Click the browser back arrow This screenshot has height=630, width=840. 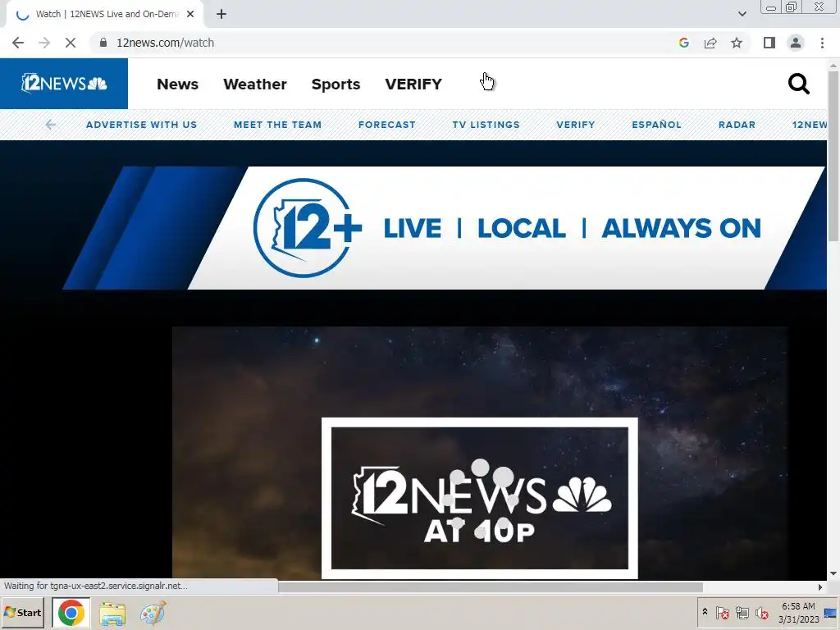click(18, 43)
